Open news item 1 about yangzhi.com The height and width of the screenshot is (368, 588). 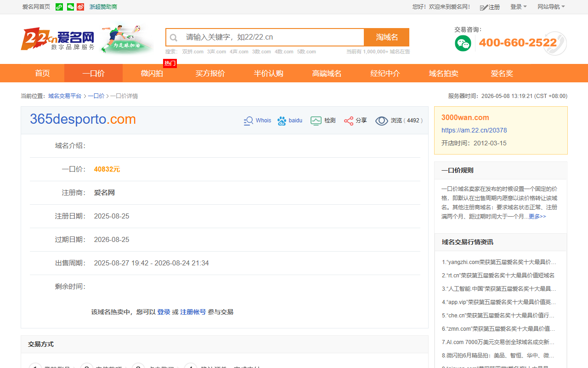point(499,262)
